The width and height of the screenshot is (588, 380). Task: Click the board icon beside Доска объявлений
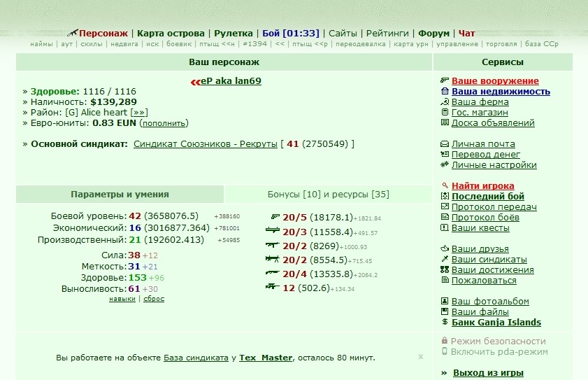(445, 122)
